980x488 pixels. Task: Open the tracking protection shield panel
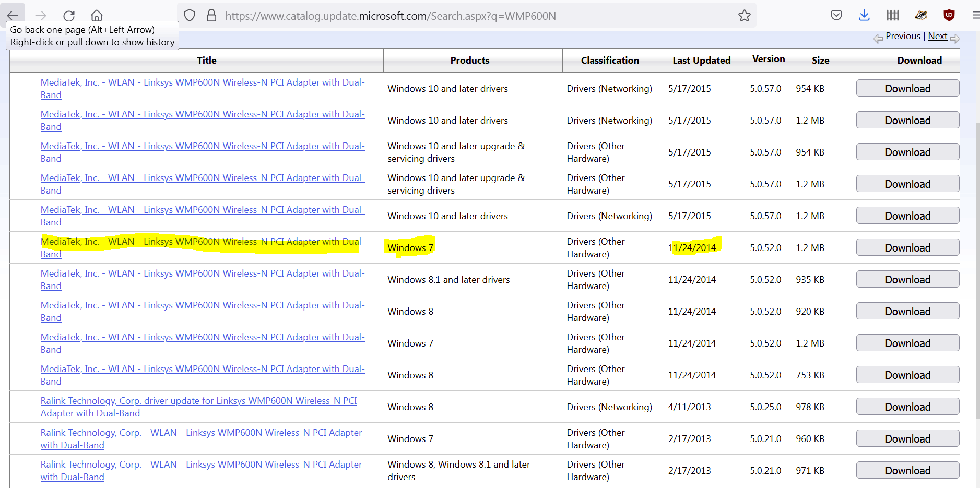click(190, 16)
